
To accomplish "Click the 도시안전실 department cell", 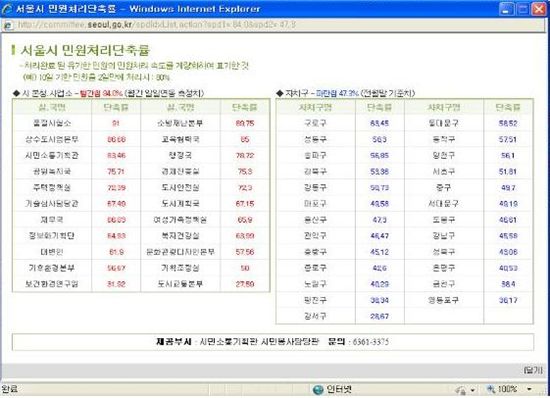I will (x=180, y=188).
